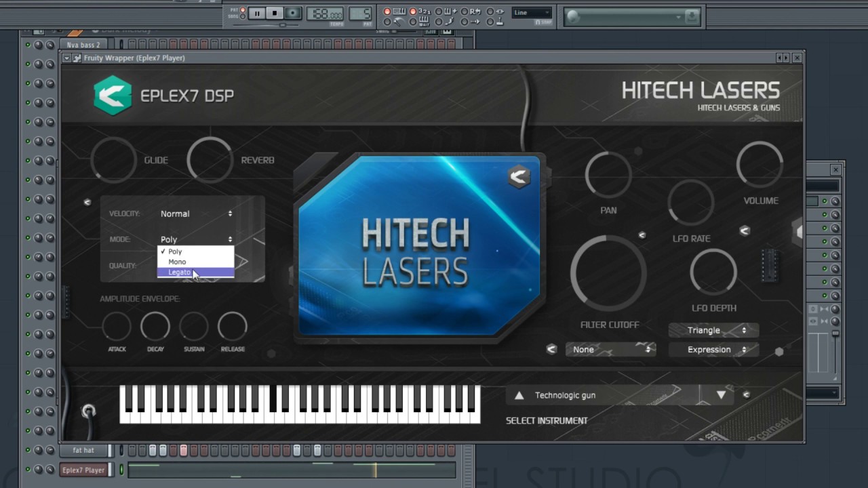Click the preset navigation arrows in wrapper title
The height and width of the screenshot is (488, 868).
point(783,58)
